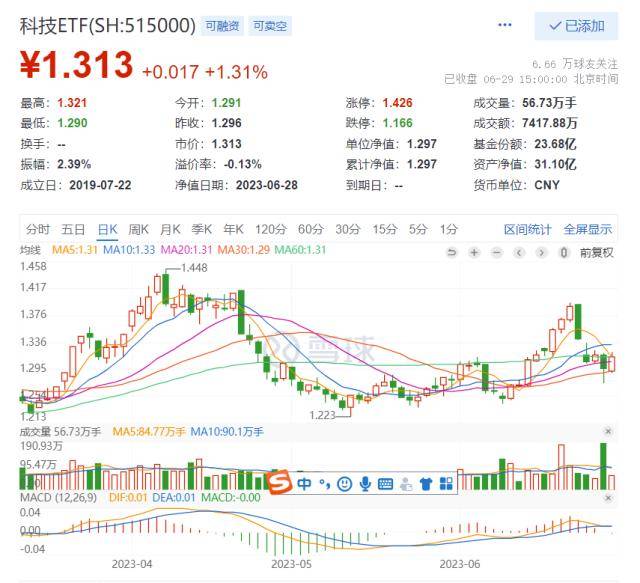Switch to the 五日 chart tab
This screenshot has height=583, width=640.
click(73, 229)
